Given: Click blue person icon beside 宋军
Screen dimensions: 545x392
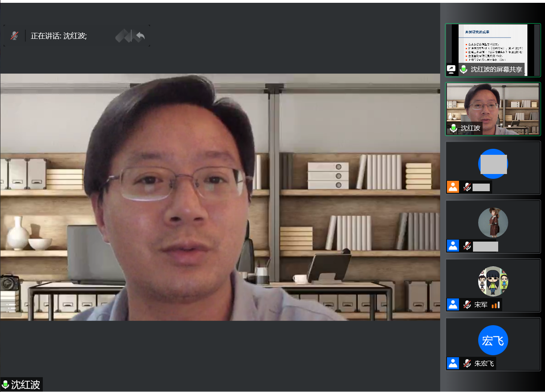Looking at the screenshot, I should pos(453,305).
